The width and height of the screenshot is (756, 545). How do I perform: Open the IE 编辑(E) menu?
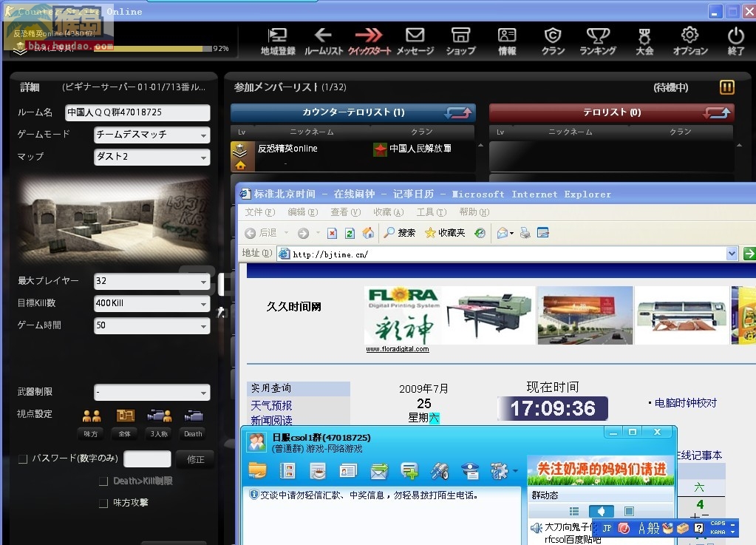coord(303,212)
